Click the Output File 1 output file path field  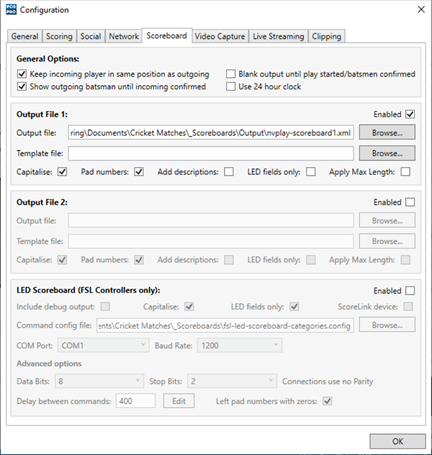tap(211, 133)
